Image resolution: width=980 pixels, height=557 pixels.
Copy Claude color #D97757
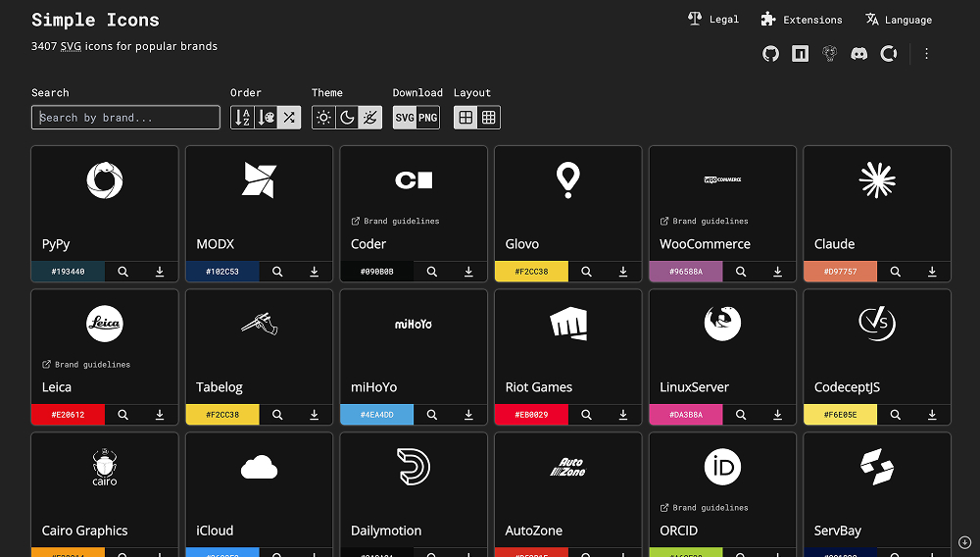pyautogui.click(x=840, y=272)
